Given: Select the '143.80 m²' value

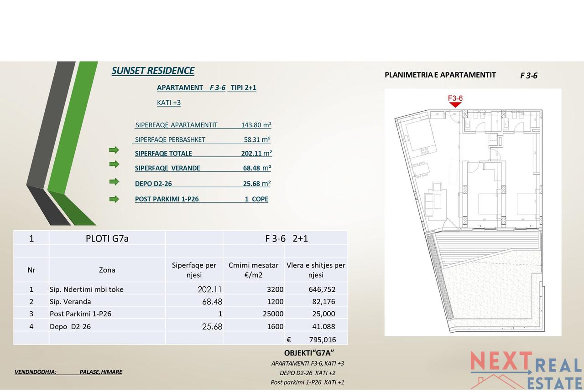Looking at the screenshot, I should pyautogui.click(x=256, y=124).
